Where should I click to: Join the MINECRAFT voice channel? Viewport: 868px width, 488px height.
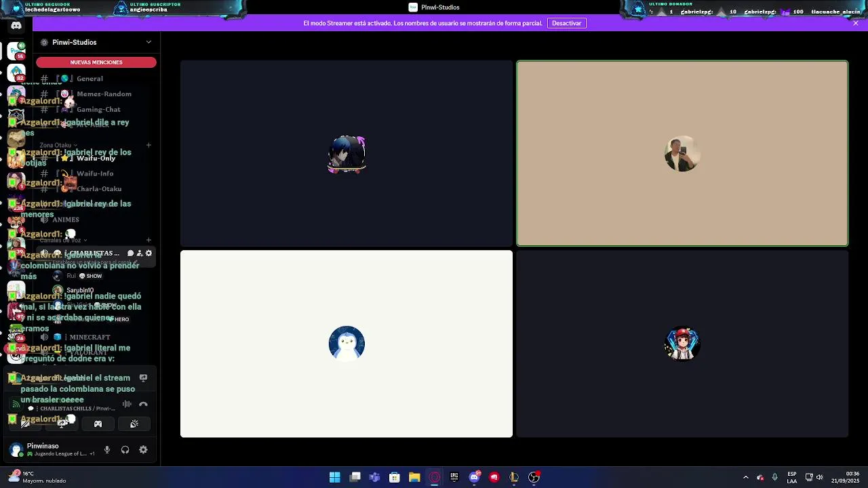tap(96, 337)
